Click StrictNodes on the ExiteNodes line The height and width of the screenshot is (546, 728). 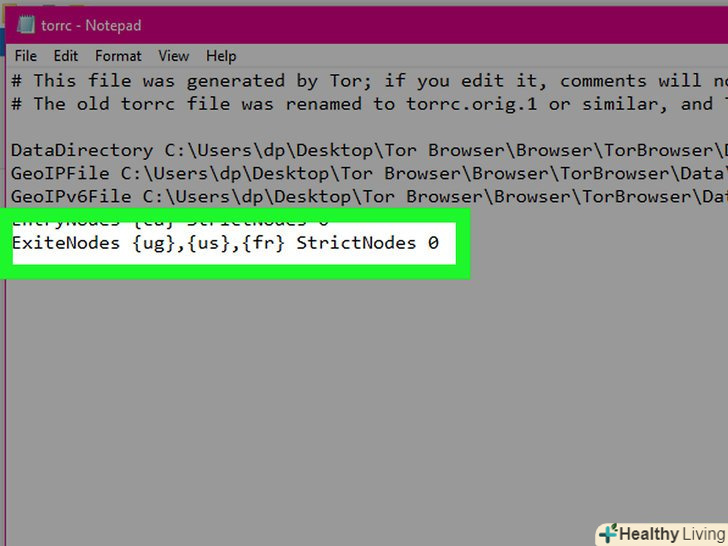(356, 243)
